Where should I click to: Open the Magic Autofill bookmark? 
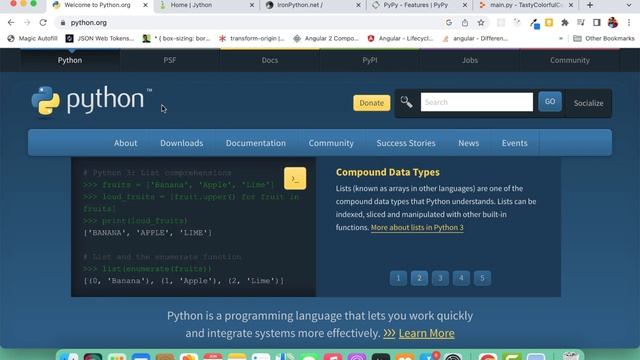point(33,38)
